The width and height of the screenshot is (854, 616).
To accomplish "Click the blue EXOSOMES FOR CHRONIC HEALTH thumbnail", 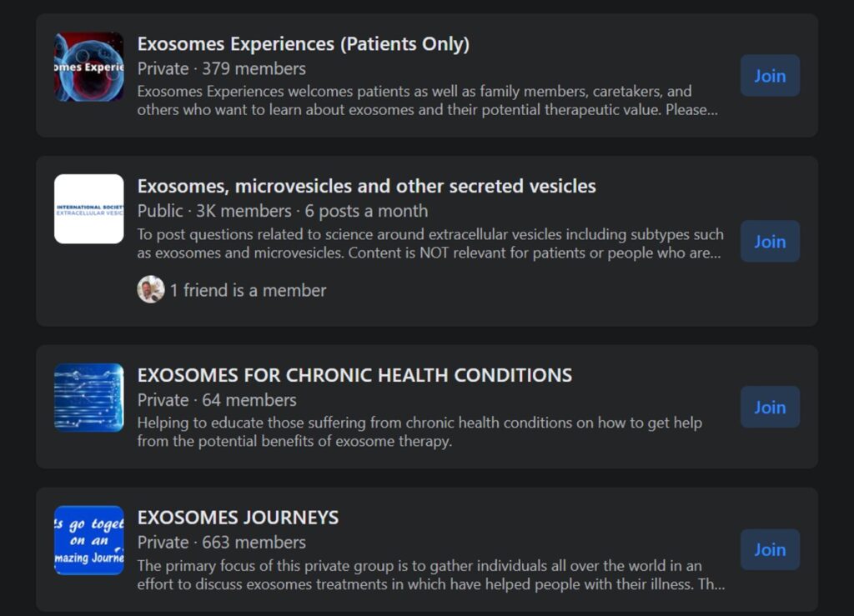I will 88,398.
